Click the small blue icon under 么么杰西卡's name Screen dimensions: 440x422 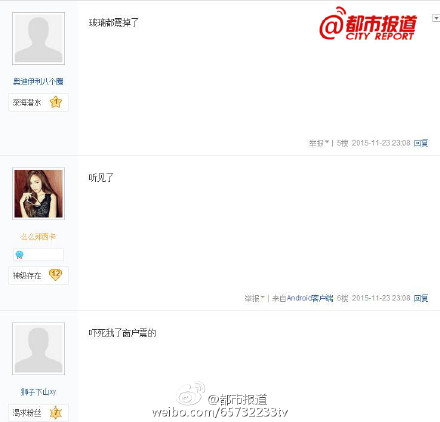point(19,255)
